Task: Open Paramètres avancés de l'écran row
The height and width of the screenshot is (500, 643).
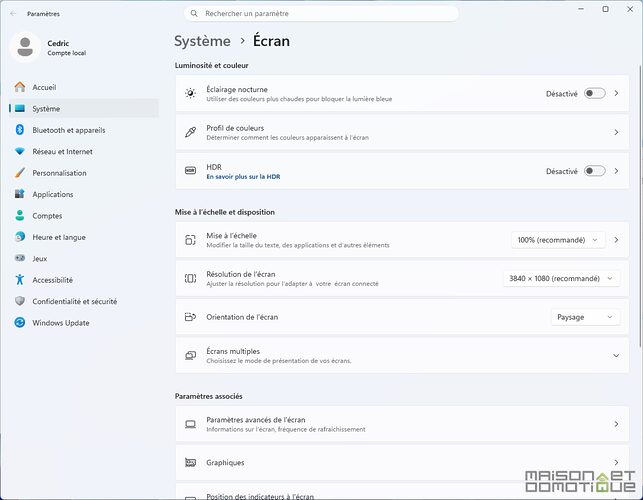Action: [x=402, y=424]
